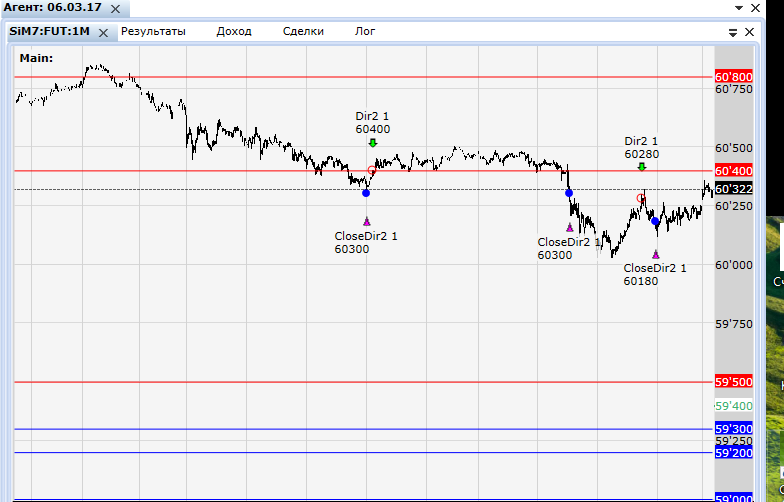Open the window list dropdown arrow at top-right
This screenshot has height=502, width=784.
coord(738,8)
